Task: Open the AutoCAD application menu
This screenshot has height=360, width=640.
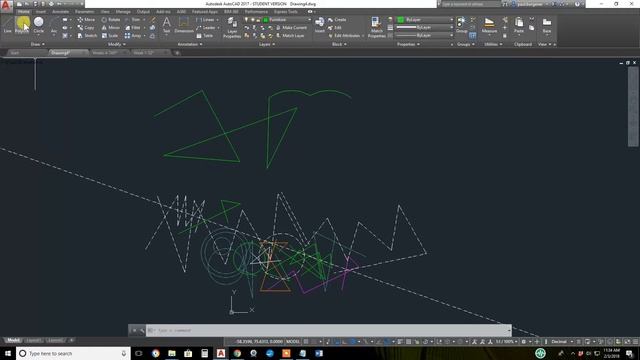Action: click(6, 5)
